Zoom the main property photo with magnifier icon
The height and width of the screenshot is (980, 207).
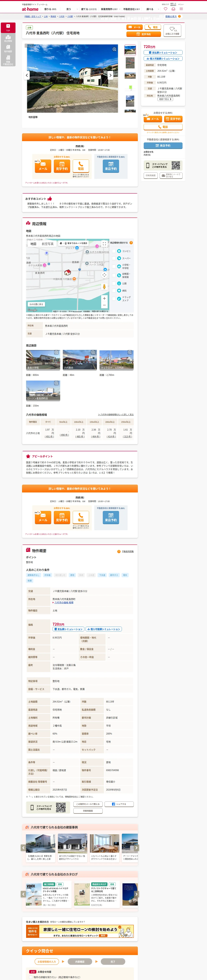coord(114,49)
